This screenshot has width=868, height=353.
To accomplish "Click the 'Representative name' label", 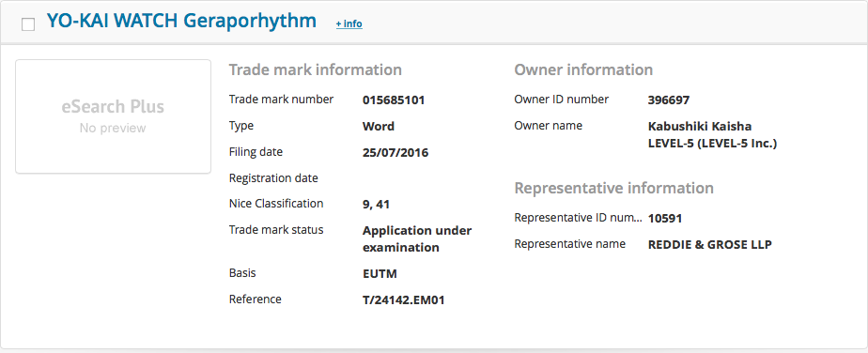I will [569, 244].
